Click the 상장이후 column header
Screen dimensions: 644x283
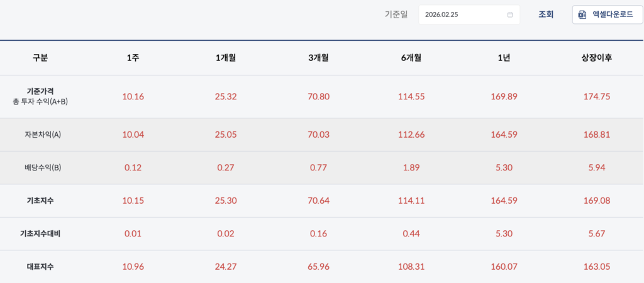[x=597, y=58]
